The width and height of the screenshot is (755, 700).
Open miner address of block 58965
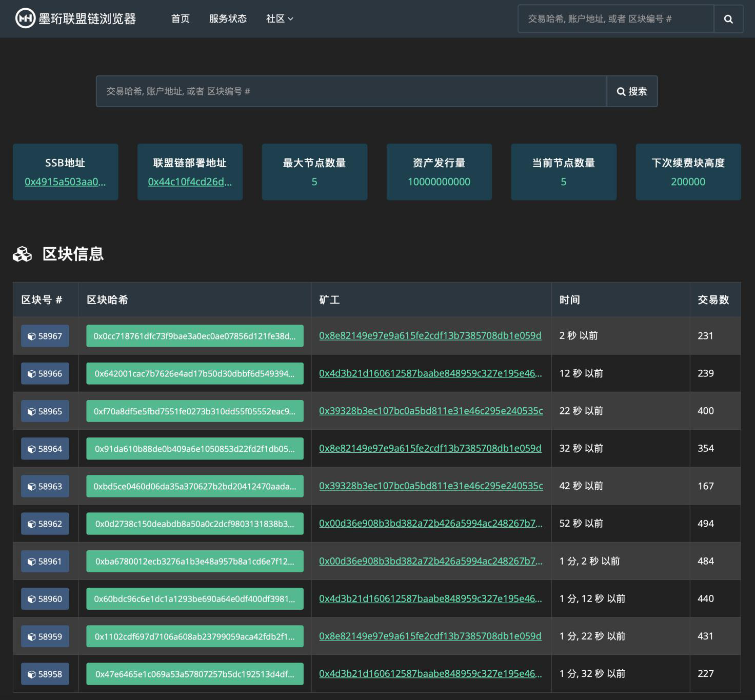tap(430, 411)
